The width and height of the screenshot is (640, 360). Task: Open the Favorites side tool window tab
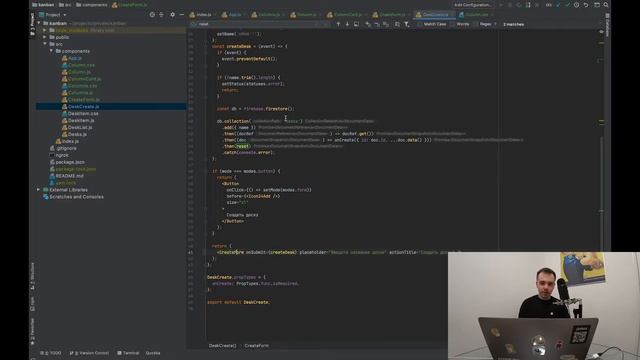click(x=32, y=331)
